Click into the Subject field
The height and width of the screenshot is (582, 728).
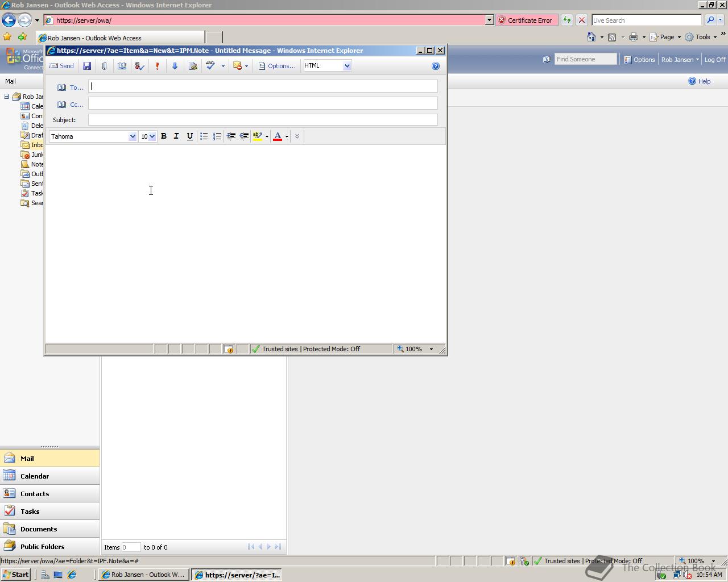point(263,120)
